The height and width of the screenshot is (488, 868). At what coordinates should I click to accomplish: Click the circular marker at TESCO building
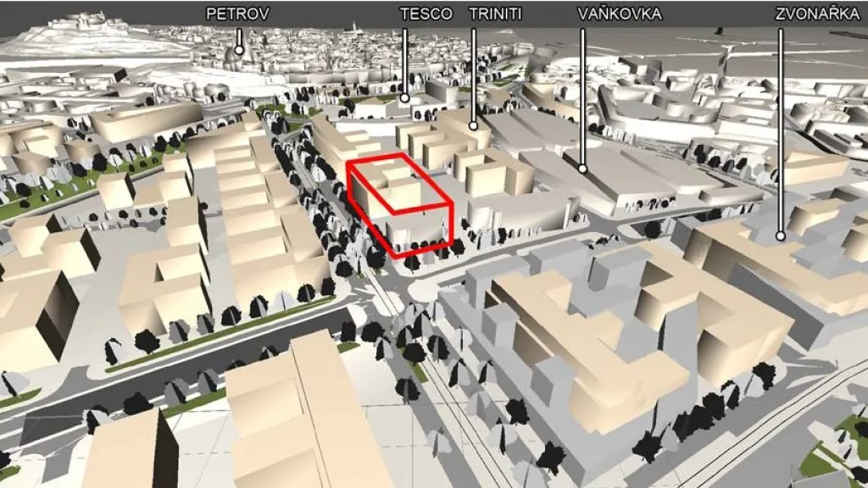404,98
